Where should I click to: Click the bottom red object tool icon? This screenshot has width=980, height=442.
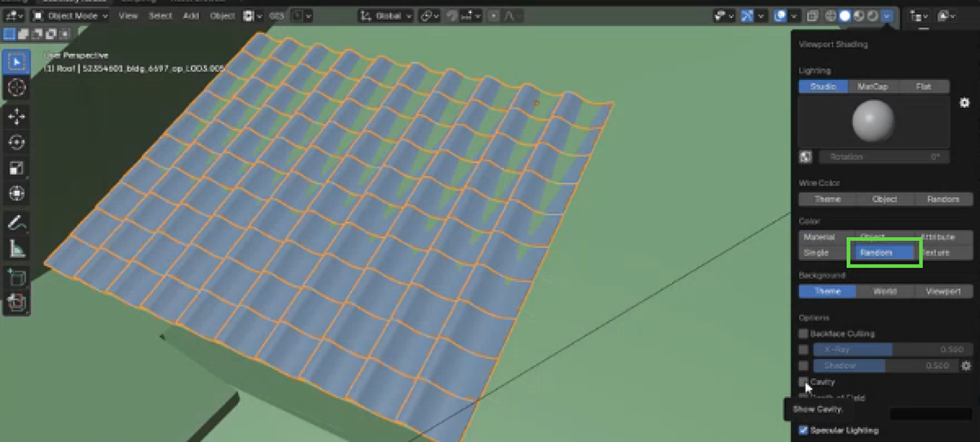(x=17, y=303)
